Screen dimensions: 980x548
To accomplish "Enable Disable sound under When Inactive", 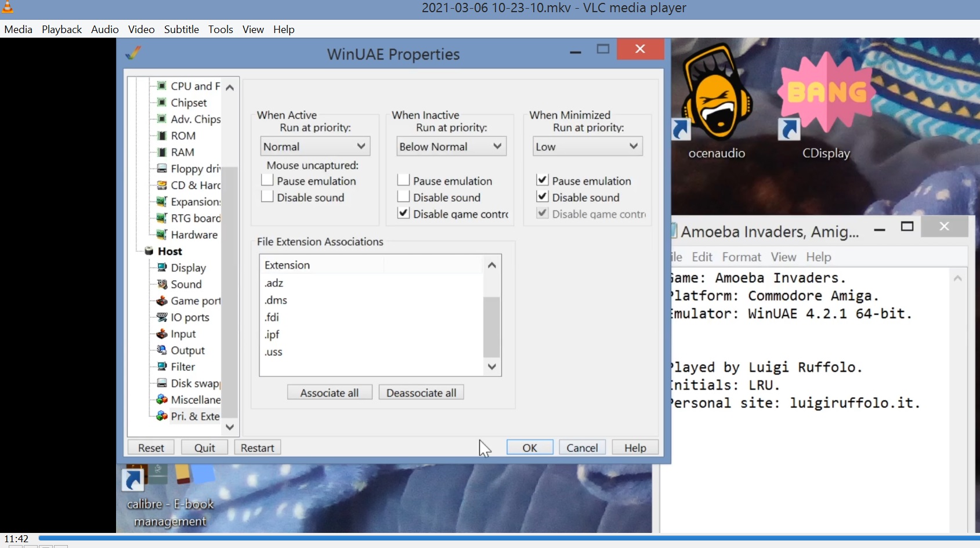I will click(404, 197).
